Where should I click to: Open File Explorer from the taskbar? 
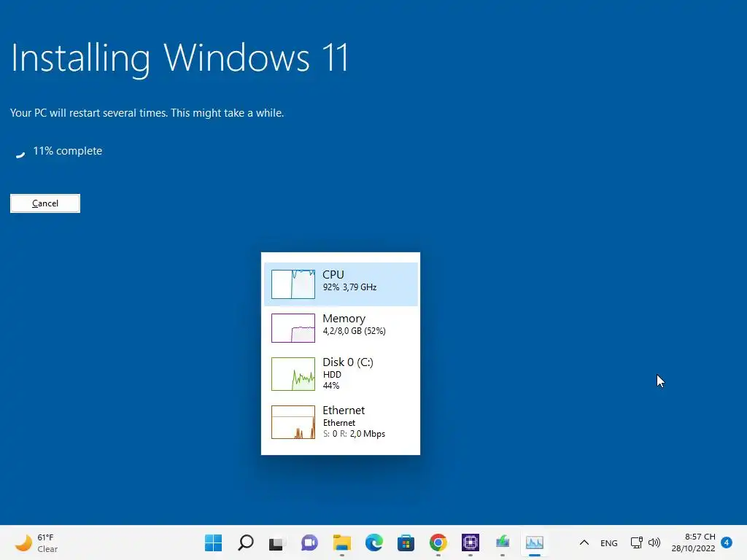pyautogui.click(x=341, y=542)
